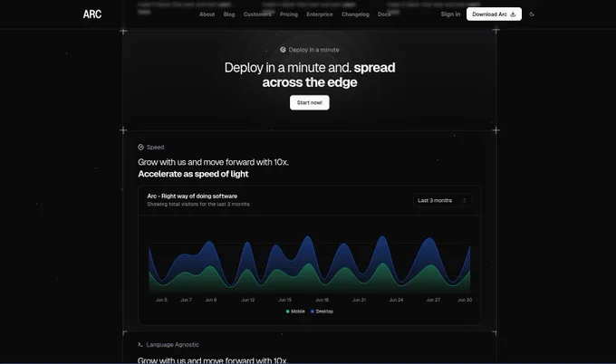The height and width of the screenshot is (364, 616).
Task: Click the Jun 27 axis label
Action: click(433, 300)
